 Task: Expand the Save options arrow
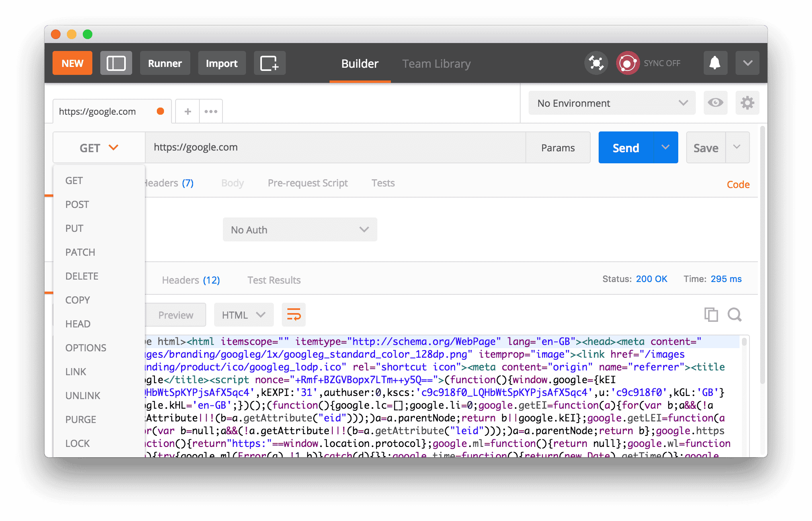click(x=737, y=147)
